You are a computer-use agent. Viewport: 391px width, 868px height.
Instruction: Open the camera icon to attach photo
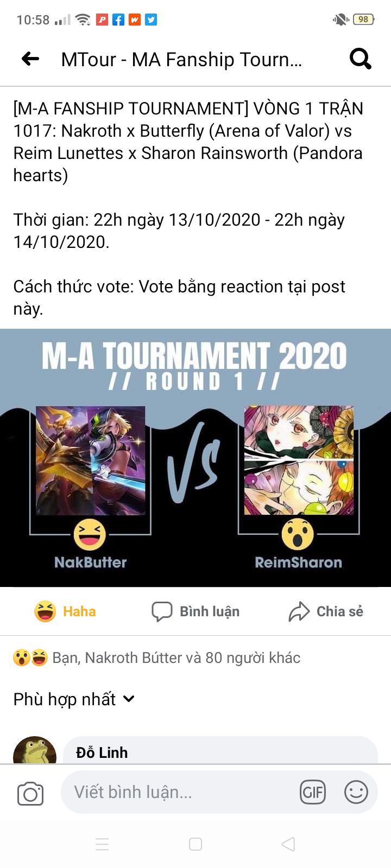coord(30,794)
